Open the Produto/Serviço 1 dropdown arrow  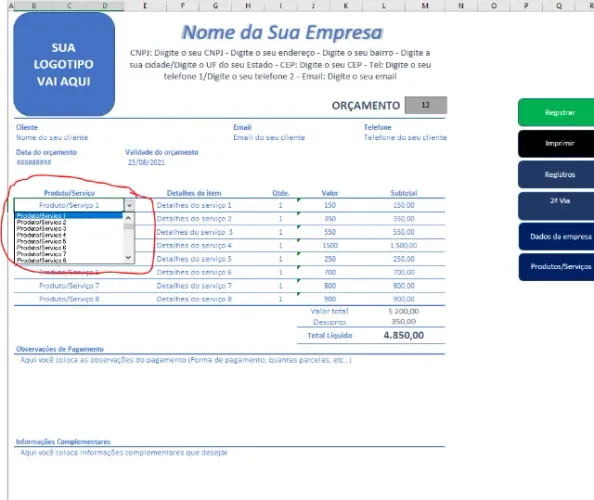[x=129, y=205]
